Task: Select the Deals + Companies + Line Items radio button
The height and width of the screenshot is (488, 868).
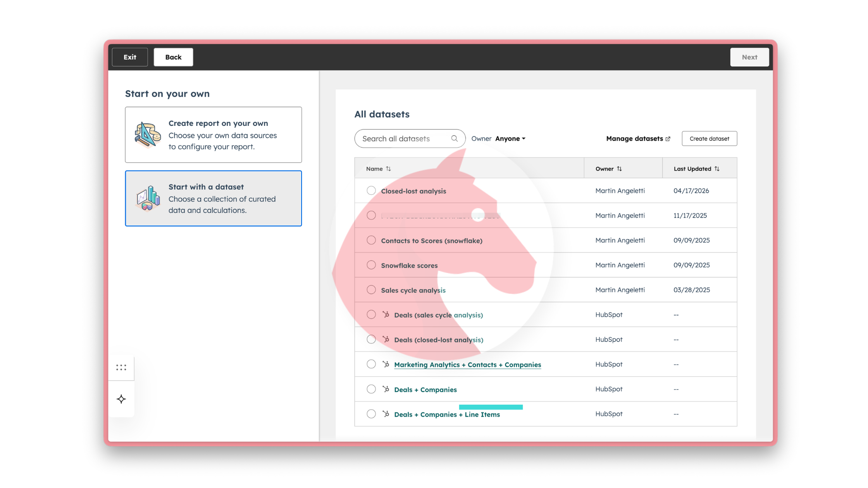Action: click(371, 414)
